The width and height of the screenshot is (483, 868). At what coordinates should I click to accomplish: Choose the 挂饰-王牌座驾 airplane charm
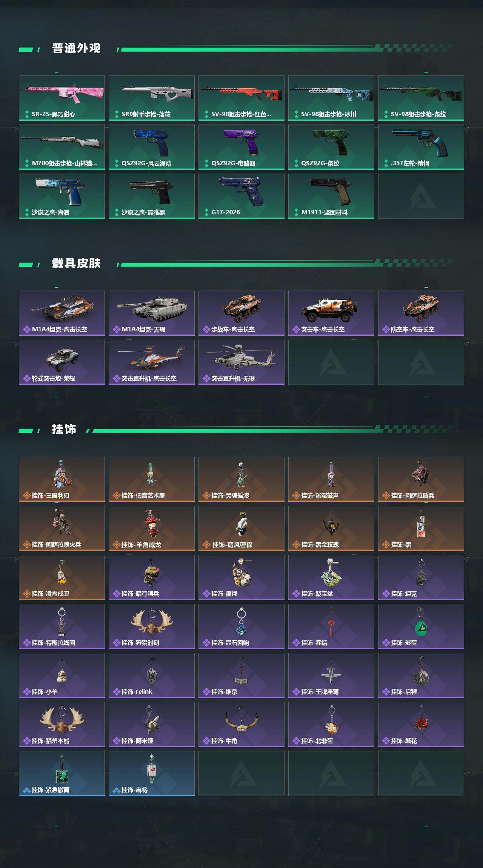coord(331,672)
